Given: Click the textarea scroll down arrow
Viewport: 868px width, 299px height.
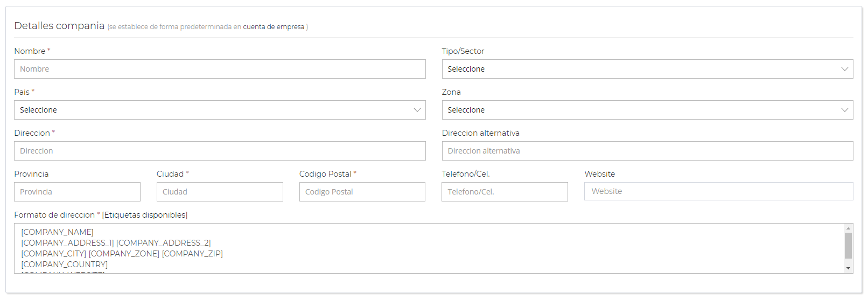Looking at the screenshot, I should click(849, 268).
